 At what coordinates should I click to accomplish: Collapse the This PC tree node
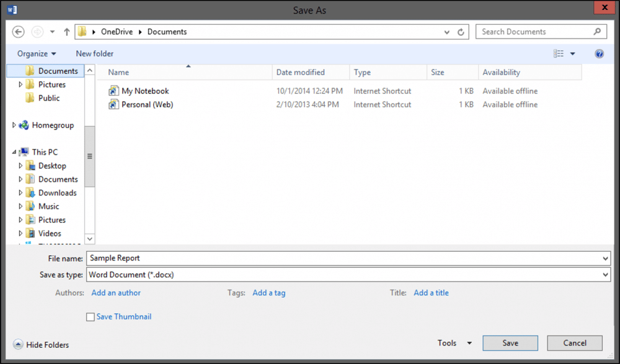point(14,152)
